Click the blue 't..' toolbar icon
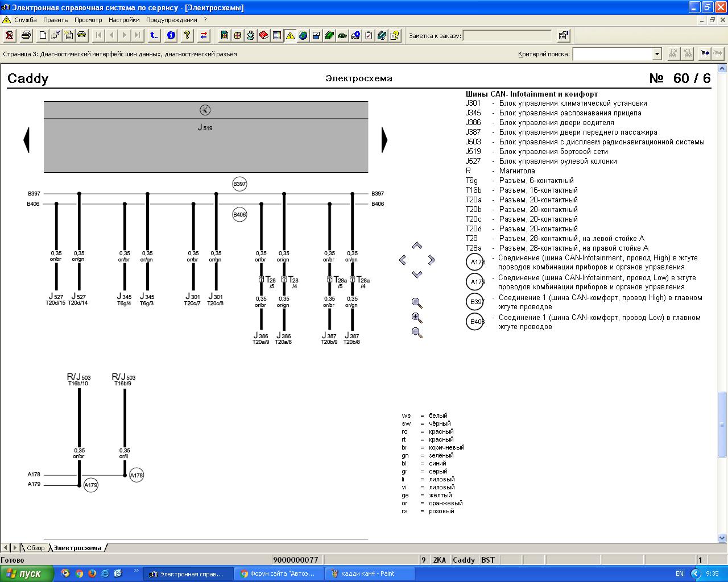 tap(154, 35)
